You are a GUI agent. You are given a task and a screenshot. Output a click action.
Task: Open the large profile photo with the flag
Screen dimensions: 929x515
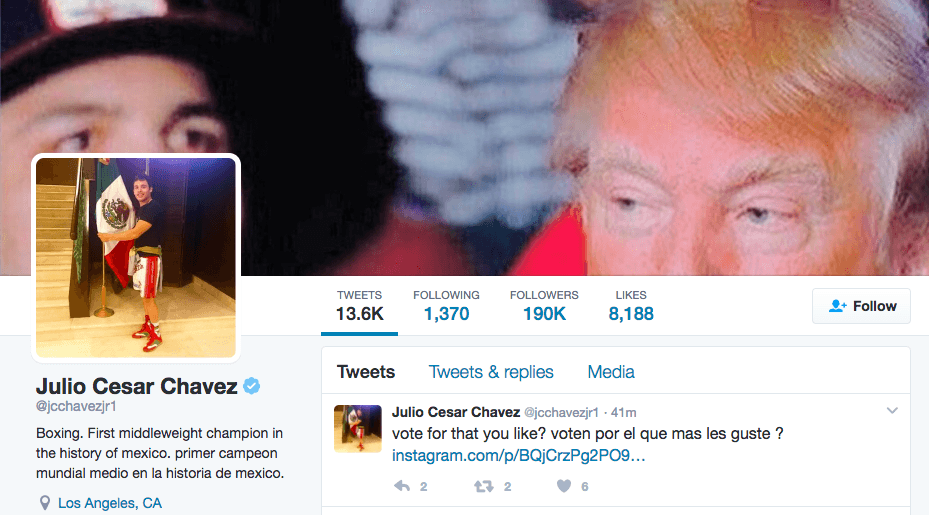click(136, 258)
